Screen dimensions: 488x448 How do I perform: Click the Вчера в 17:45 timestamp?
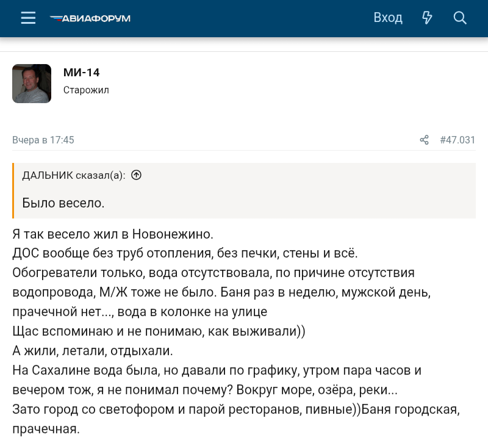point(43,140)
